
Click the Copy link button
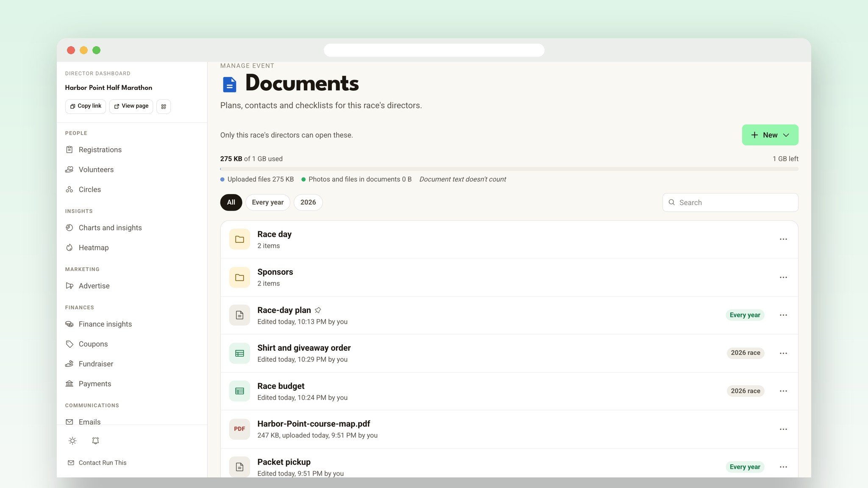pyautogui.click(x=86, y=106)
